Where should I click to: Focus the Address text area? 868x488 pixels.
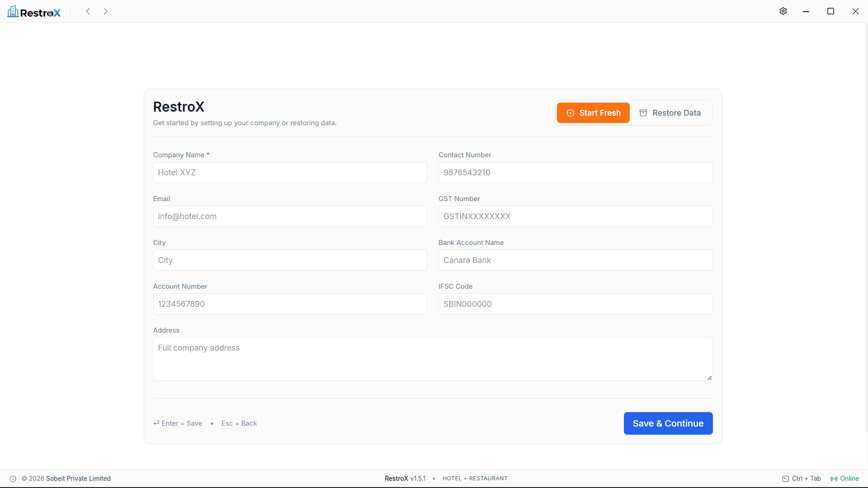(x=433, y=359)
